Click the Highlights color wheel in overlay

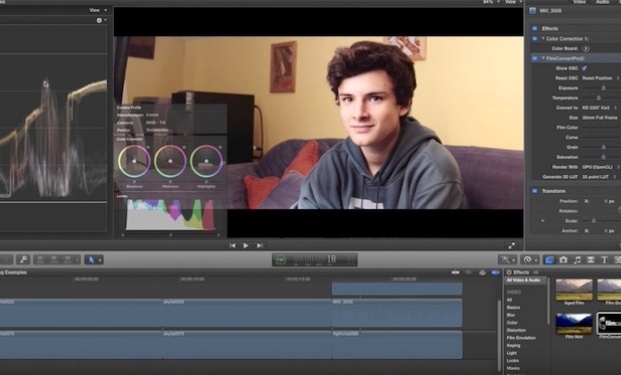pyautogui.click(x=206, y=161)
